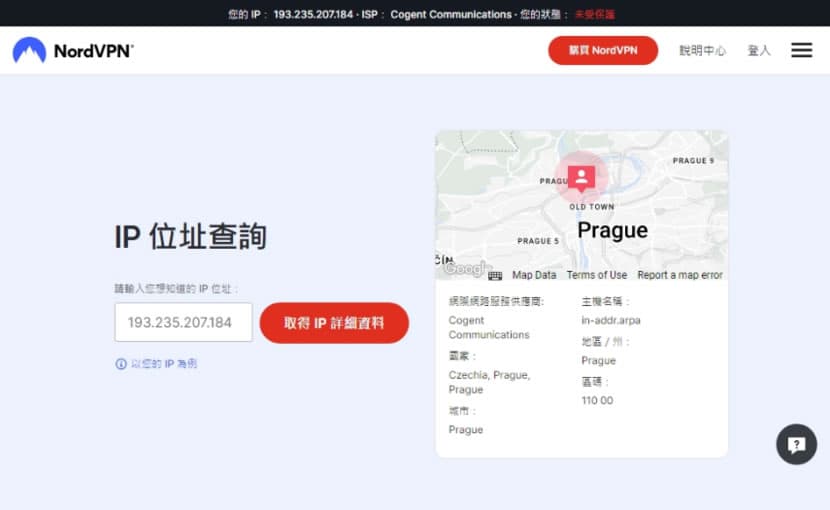Click the IP 193.235.207.184 in top bar
830x510 pixels.
tap(313, 14)
